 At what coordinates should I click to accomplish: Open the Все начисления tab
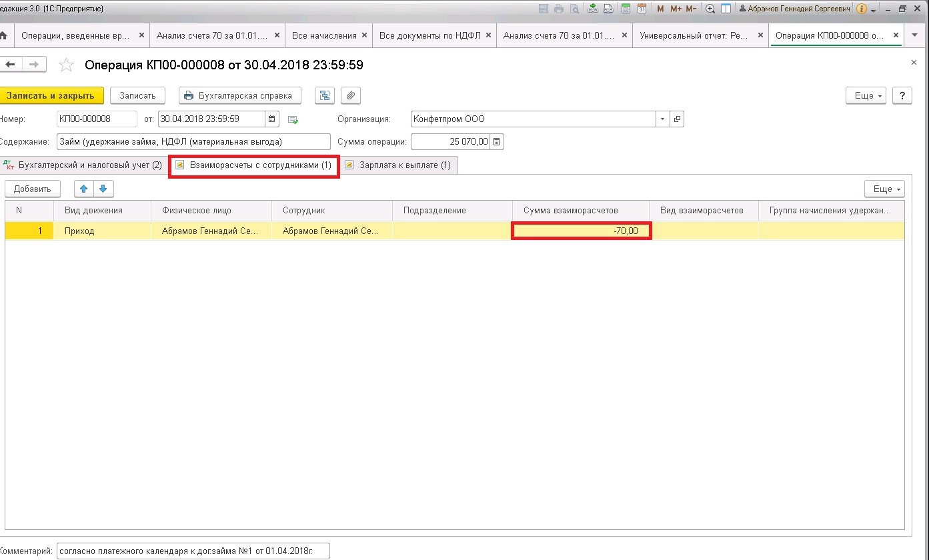pos(324,35)
